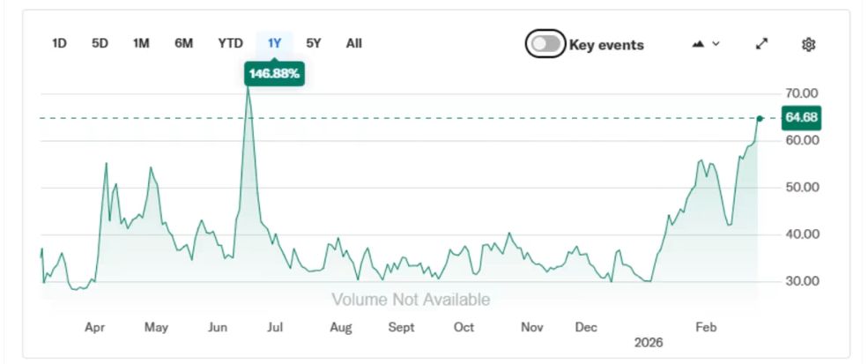Viewport: 868px width, 364px height.
Task: Toggle the Key events switch
Action: [545, 44]
